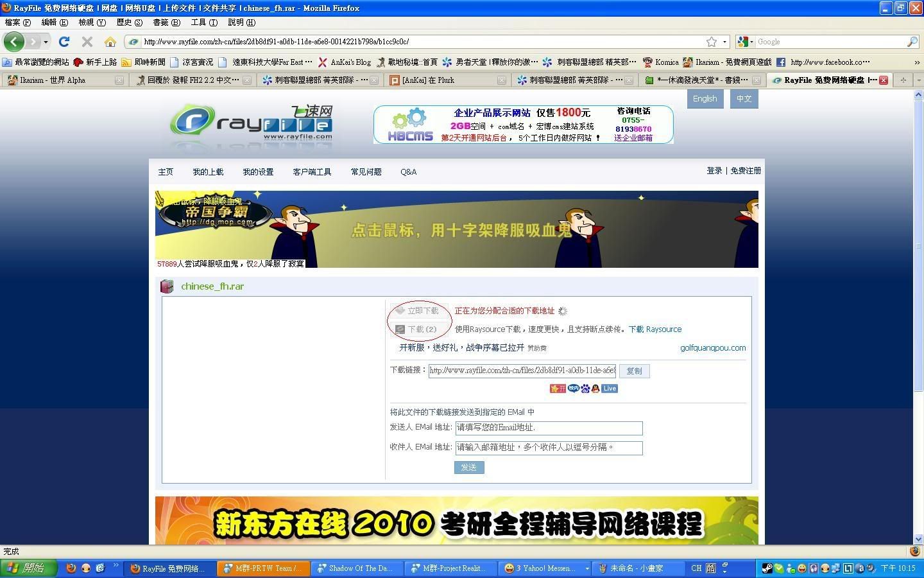Close the RayFile tab

point(884,80)
